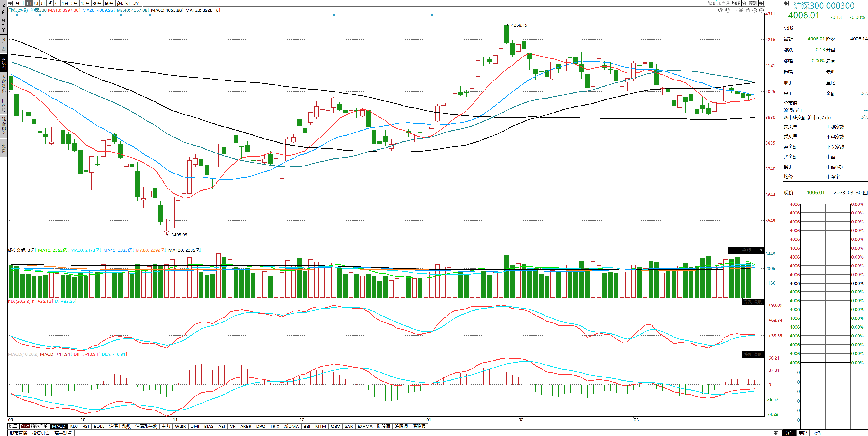The width and height of the screenshot is (868, 436).
Task: Toggle the eye visibility icon on chart
Action: coord(720,10)
